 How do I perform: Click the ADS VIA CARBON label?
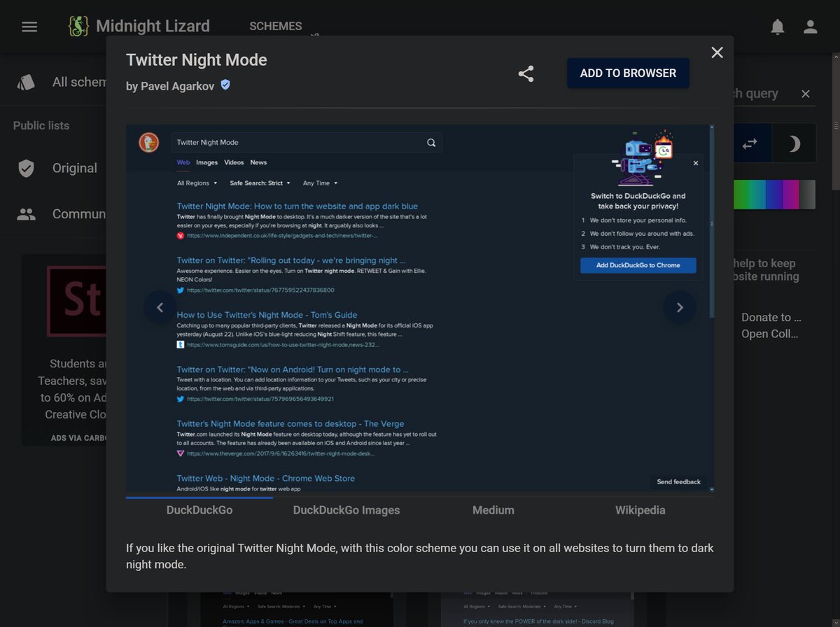(x=78, y=438)
